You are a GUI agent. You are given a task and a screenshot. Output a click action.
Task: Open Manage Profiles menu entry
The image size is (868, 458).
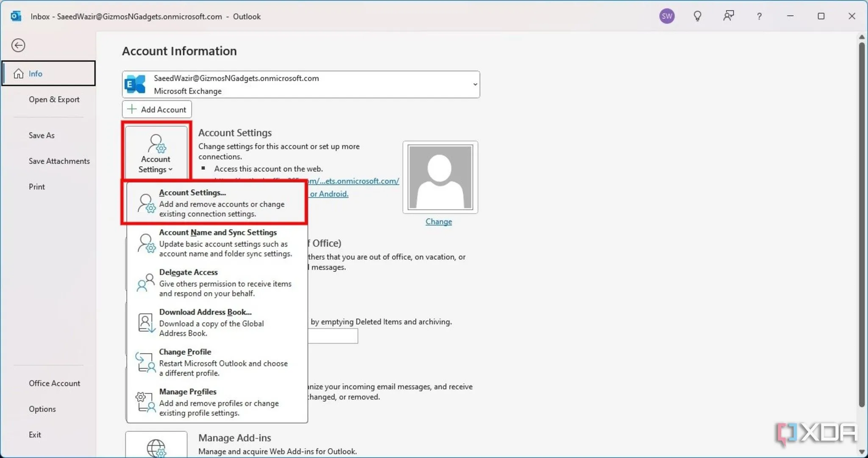point(217,402)
